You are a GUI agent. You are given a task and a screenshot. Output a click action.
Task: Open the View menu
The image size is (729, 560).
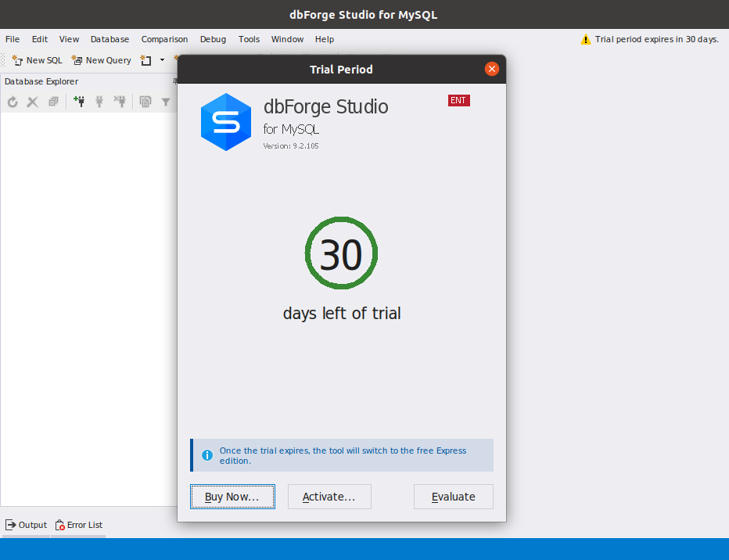point(69,40)
